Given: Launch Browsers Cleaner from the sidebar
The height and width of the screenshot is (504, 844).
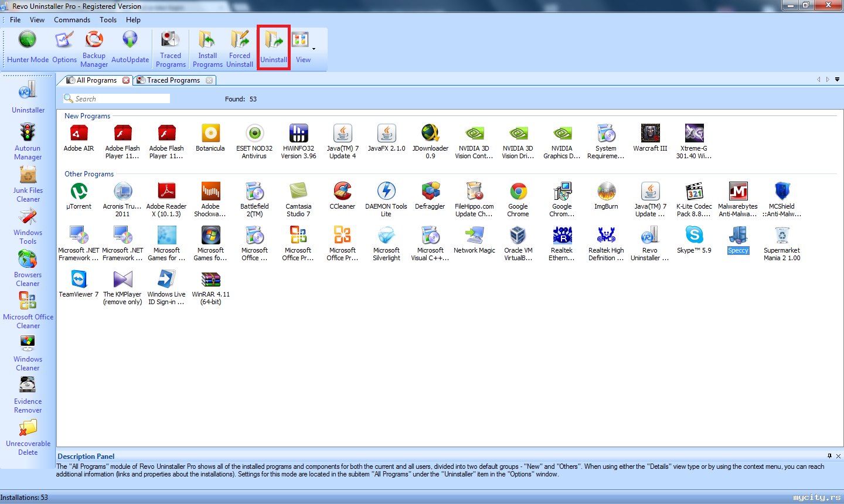Looking at the screenshot, I should click(28, 268).
